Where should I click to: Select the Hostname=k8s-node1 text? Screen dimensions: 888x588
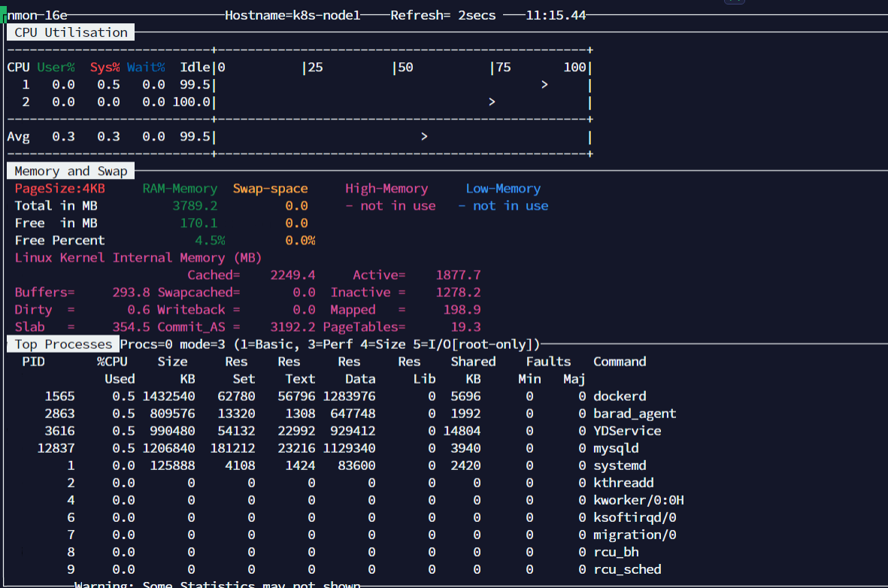(292, 15)
